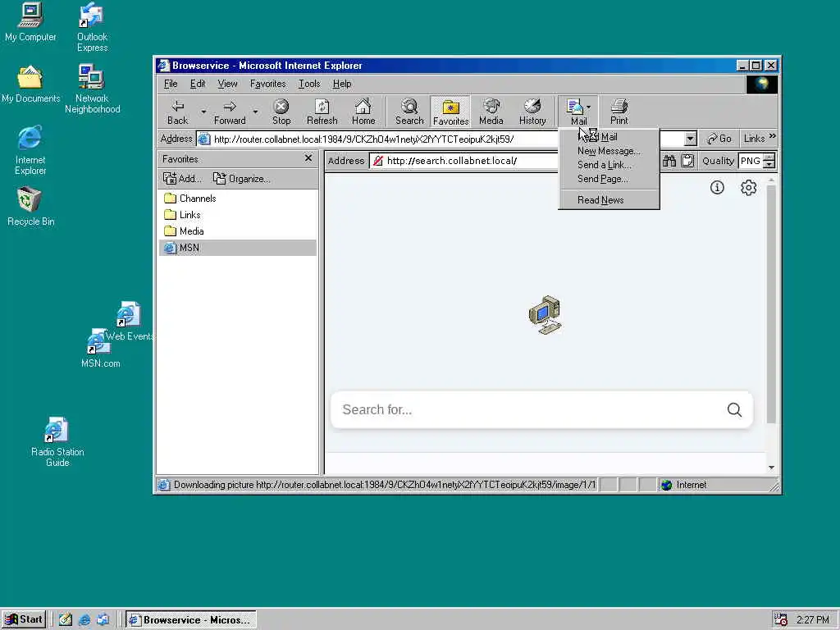Select the Outlook Express desktop icon

92,27
